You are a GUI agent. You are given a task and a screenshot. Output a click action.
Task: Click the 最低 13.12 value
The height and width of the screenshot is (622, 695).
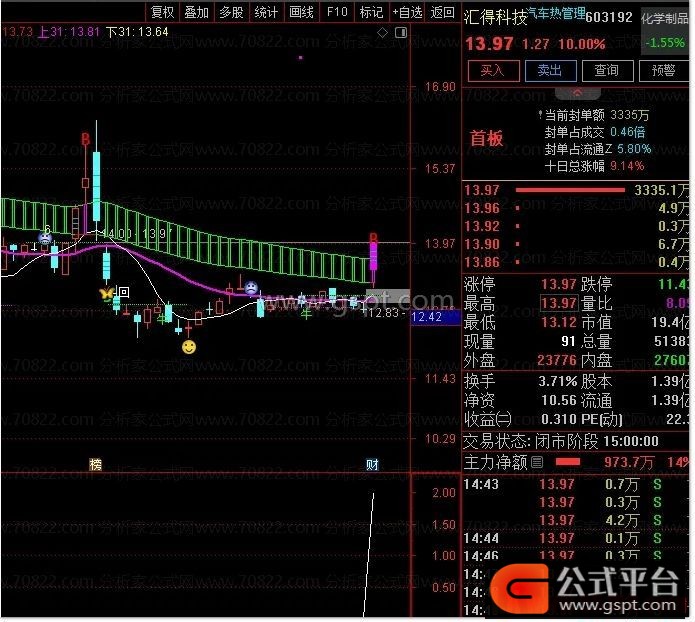pos(558,322)
